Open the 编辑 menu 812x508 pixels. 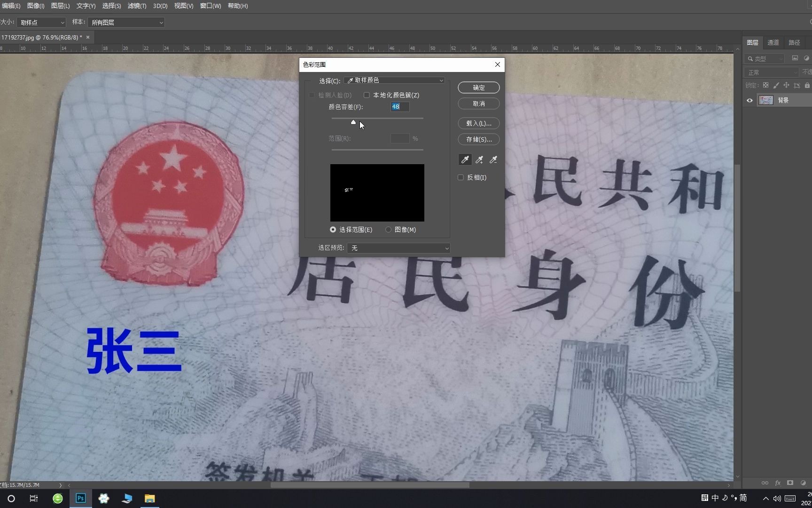tap(11, 6)
